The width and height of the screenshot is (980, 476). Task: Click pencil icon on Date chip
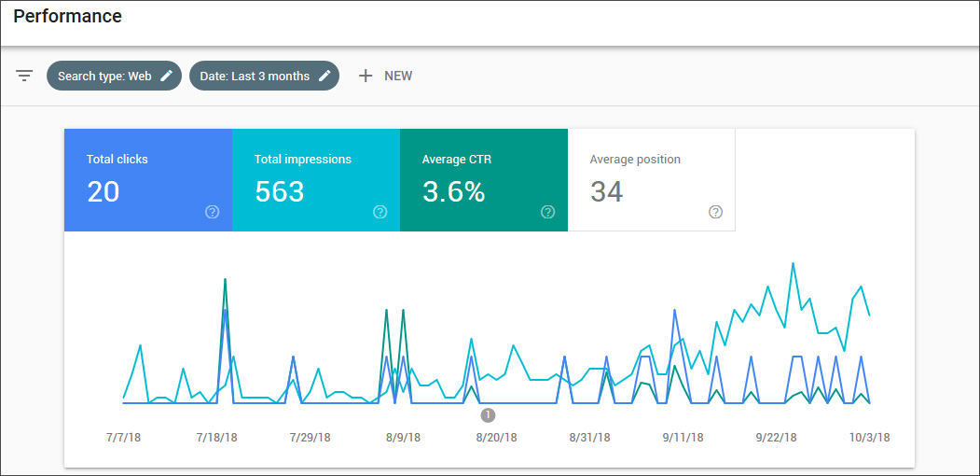pyautogui.click(x=324, y=76)
